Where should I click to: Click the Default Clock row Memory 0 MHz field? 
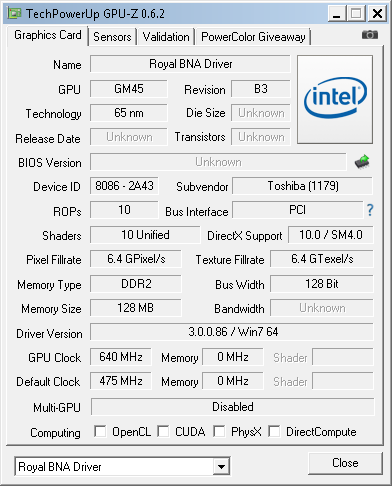(233, 381)
